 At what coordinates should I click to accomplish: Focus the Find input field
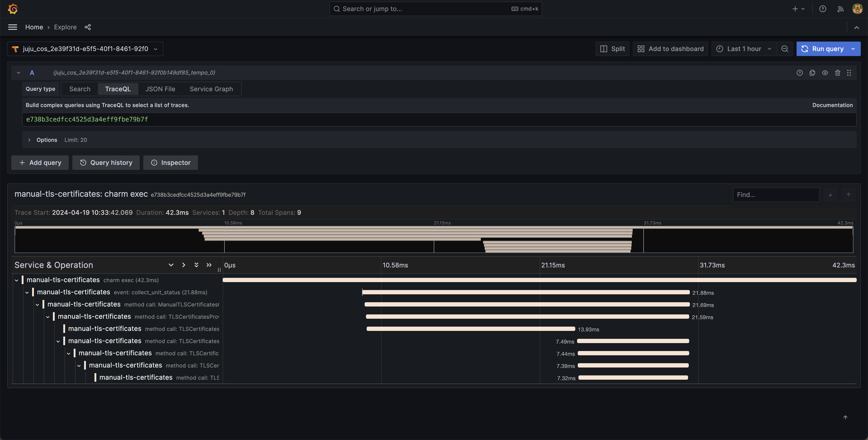coord(776,195)
